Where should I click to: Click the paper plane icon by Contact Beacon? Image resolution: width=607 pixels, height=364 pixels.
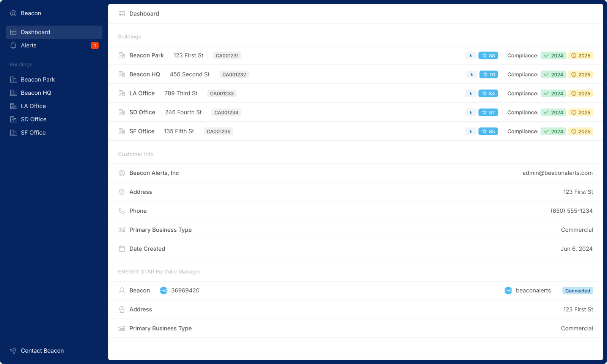(13, 351)
